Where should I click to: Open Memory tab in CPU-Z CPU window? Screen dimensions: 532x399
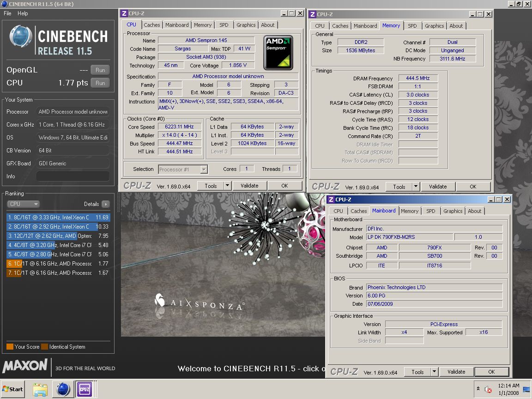pyautogui.click(x=203, y=25)
